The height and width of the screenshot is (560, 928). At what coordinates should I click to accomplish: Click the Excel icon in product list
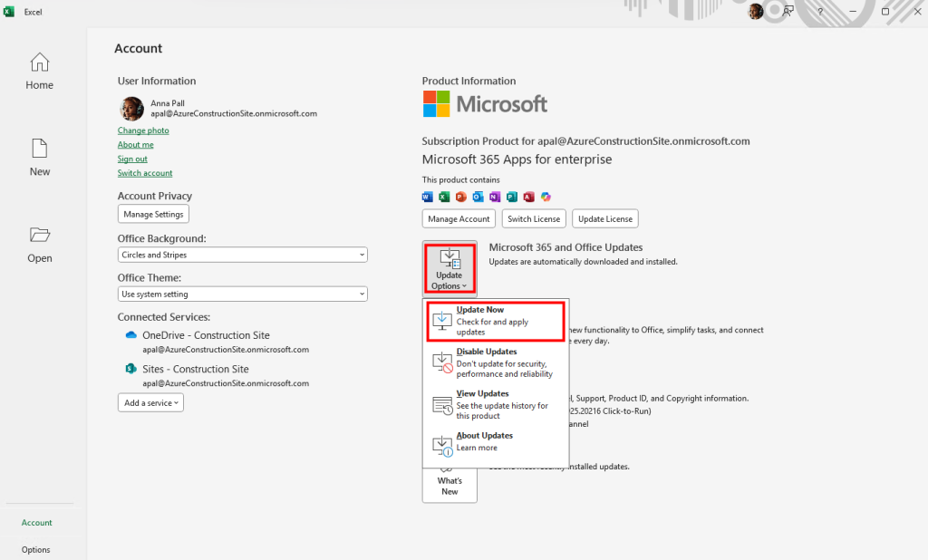(444, 198)
